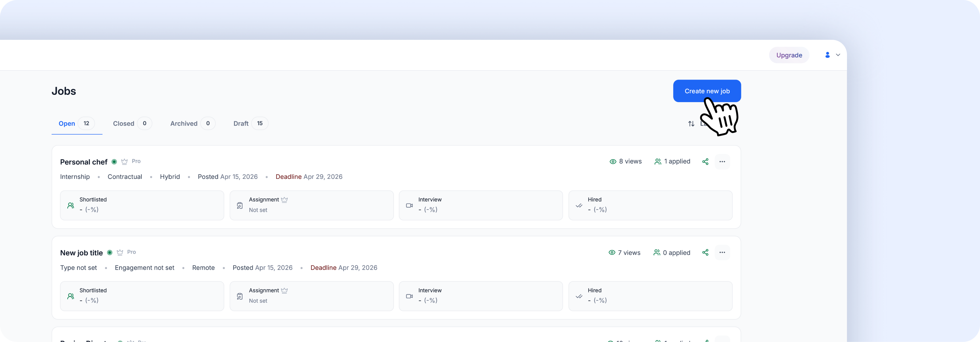Image resolution: width=980 pixels, height=342 pixels.
Task: Click New job title's "Deadline Apr 29, 2026" text
Action: click(x=344, y=268)
